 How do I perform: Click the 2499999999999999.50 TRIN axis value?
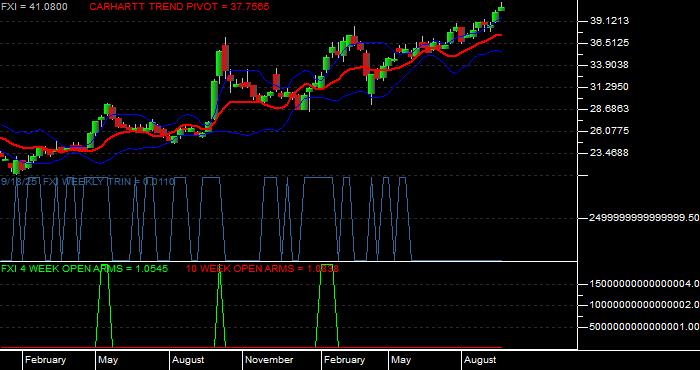(644, 218)
